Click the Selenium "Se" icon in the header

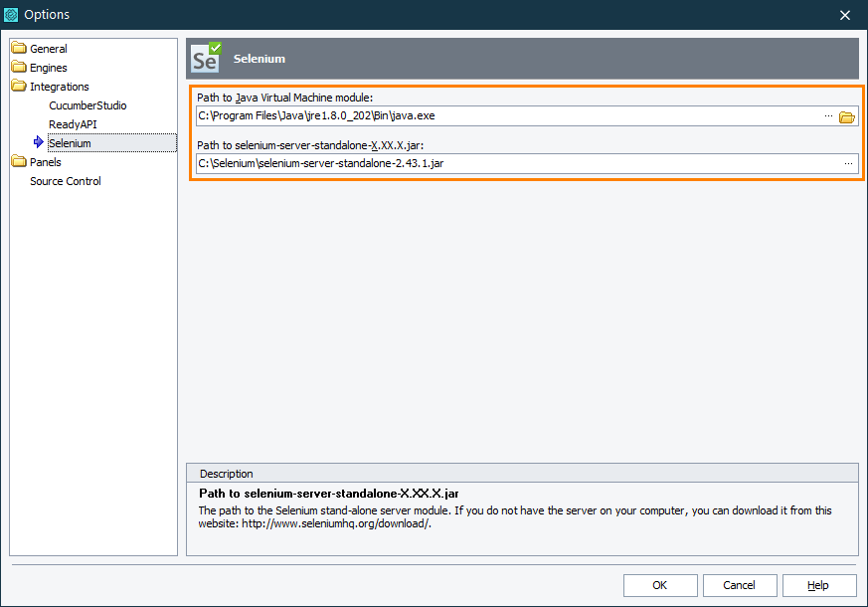point(205,58)
